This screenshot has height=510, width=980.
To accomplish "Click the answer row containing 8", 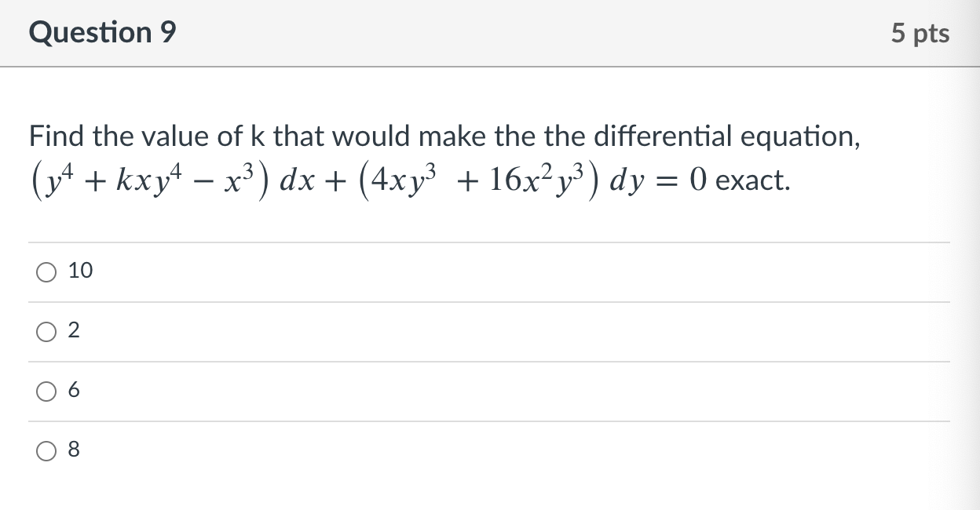I will (x=314, y=450).
